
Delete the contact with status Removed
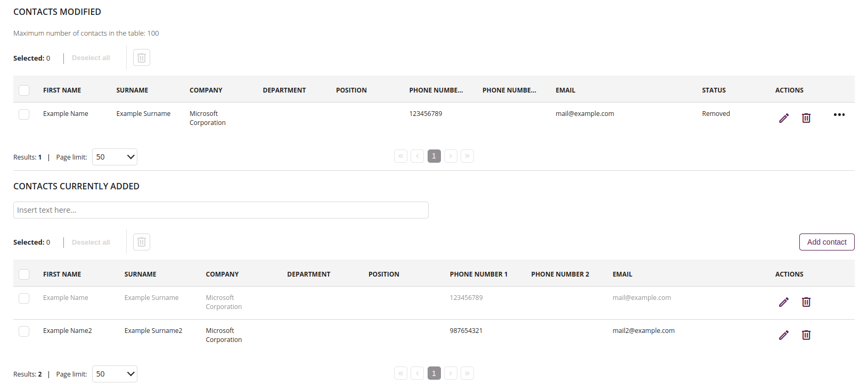pyautogui.click(x=806, y=118)
